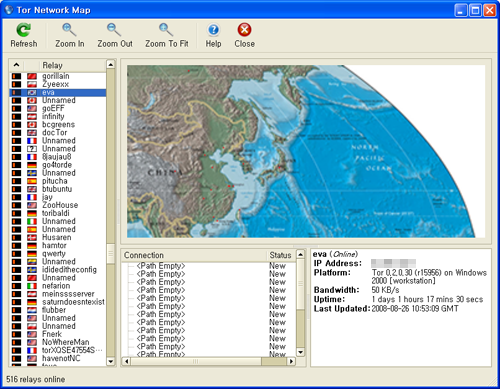Click the US flag beside ZooHouse

point(32,205)
